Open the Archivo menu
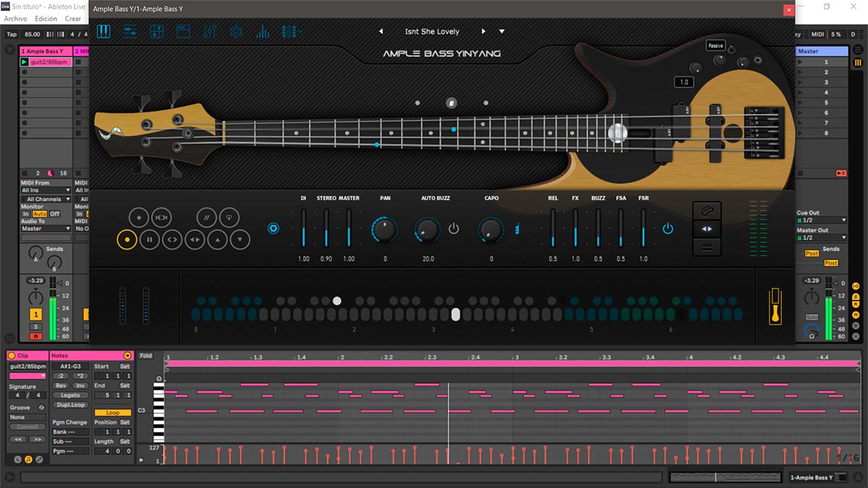 [16, 19]
